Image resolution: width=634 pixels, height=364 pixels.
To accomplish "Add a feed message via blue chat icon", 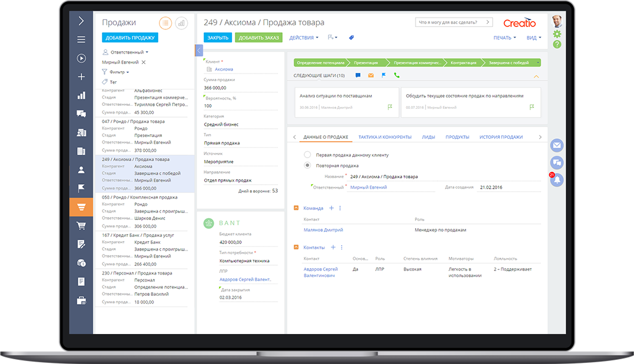I will 358,75.
